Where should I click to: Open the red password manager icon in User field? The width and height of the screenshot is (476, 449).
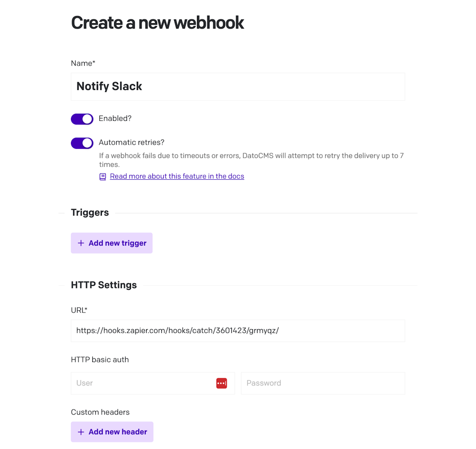[x=222, y=383]
